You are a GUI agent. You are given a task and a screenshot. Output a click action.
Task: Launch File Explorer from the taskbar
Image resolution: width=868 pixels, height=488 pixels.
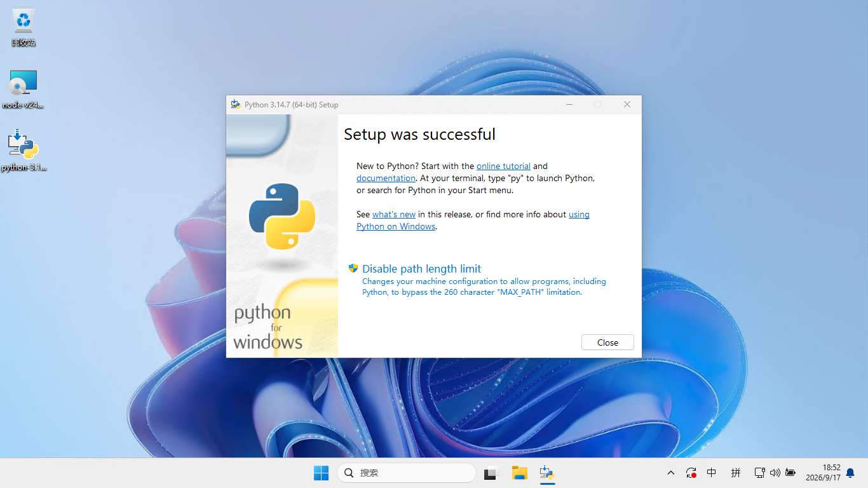[x=520, y=473]
